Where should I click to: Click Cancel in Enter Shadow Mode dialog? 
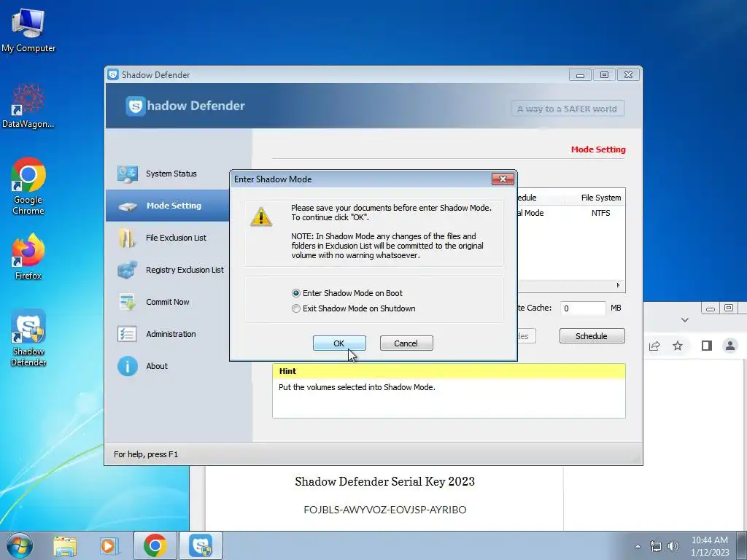pos(406,343)
